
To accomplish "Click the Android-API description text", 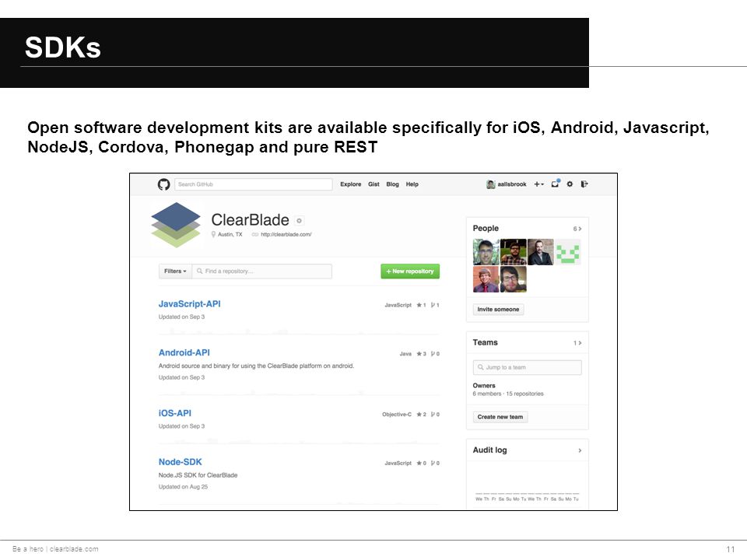I will (256, 366).
